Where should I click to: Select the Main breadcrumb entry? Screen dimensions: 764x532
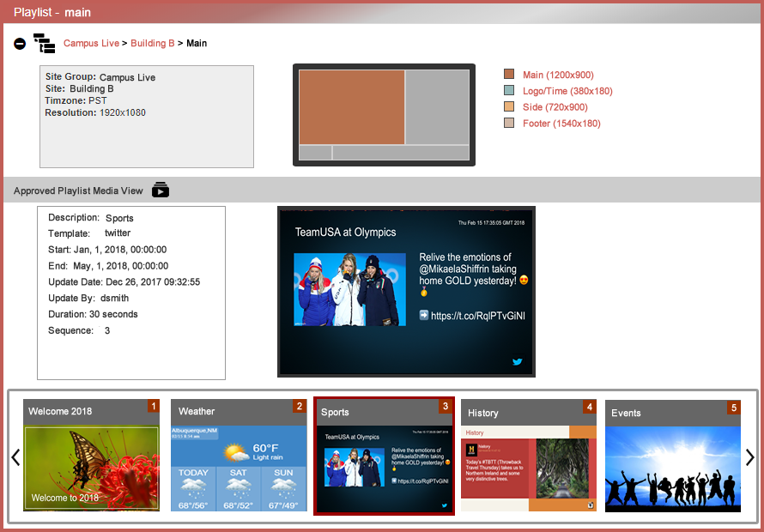pos(197,44)
